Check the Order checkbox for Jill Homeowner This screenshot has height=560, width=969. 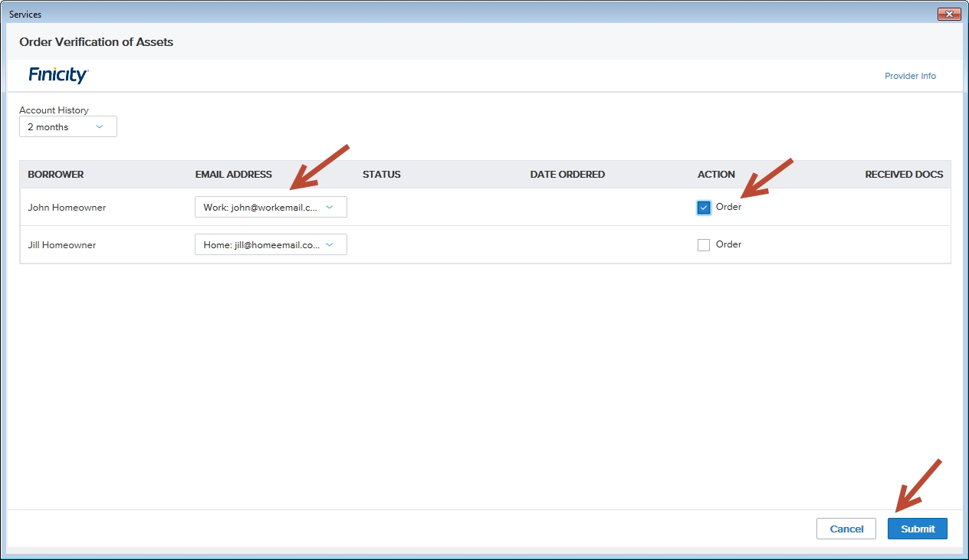(704, 245)
